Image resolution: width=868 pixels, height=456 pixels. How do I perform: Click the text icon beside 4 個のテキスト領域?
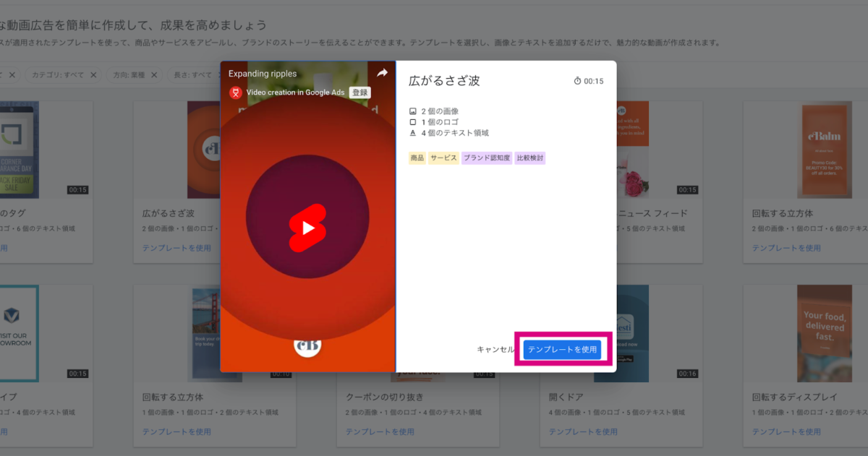413,133
